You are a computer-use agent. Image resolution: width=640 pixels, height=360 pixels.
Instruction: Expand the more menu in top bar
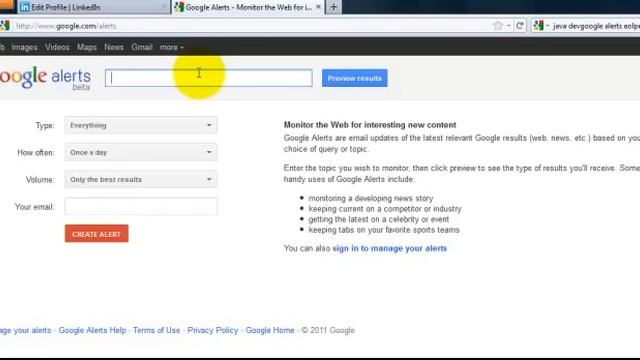(171, 47)
